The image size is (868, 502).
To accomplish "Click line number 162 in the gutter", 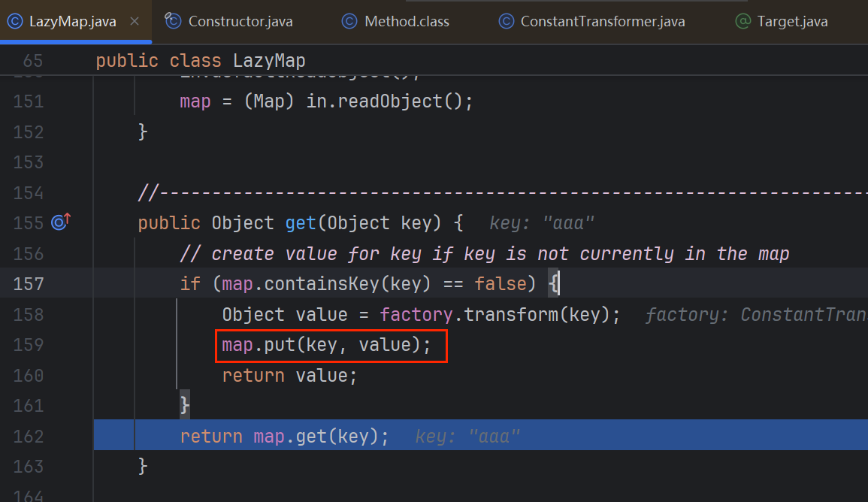I will pos(29,437).
